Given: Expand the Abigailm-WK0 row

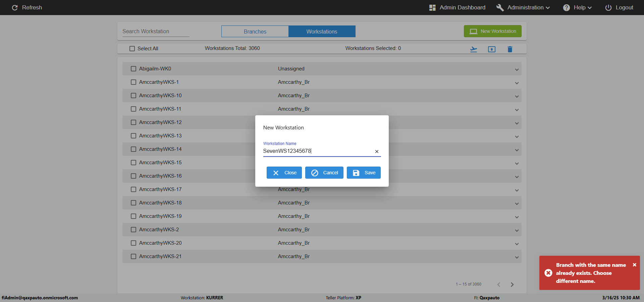Looking at the screenshot, I should tap(517, 70).
